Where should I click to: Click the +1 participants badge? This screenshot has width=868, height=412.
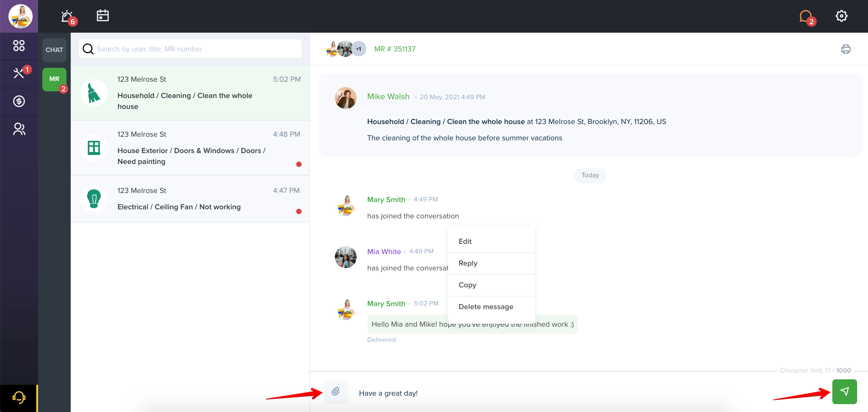click(x=358, y=49)
